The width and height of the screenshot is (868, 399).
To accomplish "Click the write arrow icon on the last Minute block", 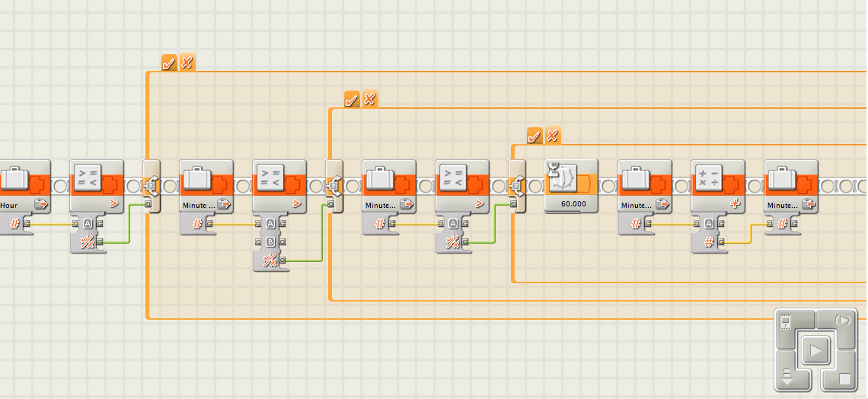I will click(x=809, y=204).
